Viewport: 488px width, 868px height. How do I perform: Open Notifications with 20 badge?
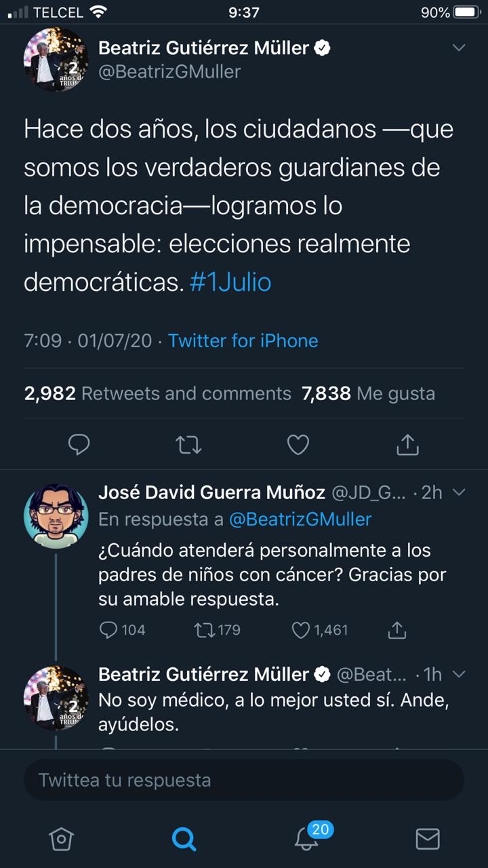click(x=307, y=840)
